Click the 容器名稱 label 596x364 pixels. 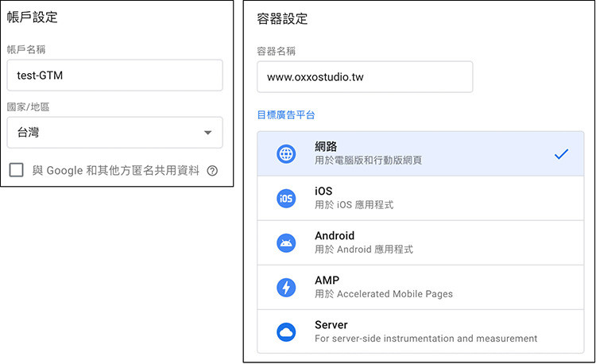(277, 51)
